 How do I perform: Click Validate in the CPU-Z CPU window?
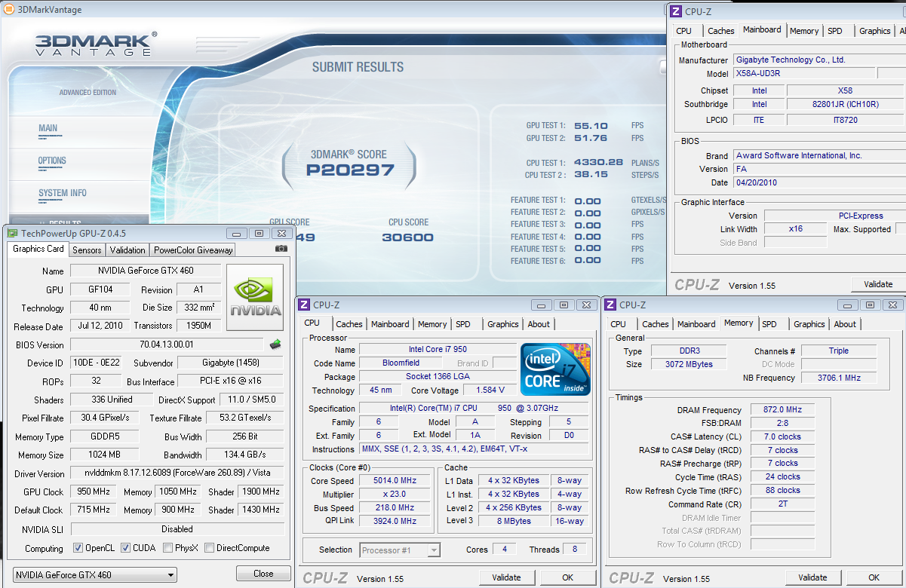506,577
